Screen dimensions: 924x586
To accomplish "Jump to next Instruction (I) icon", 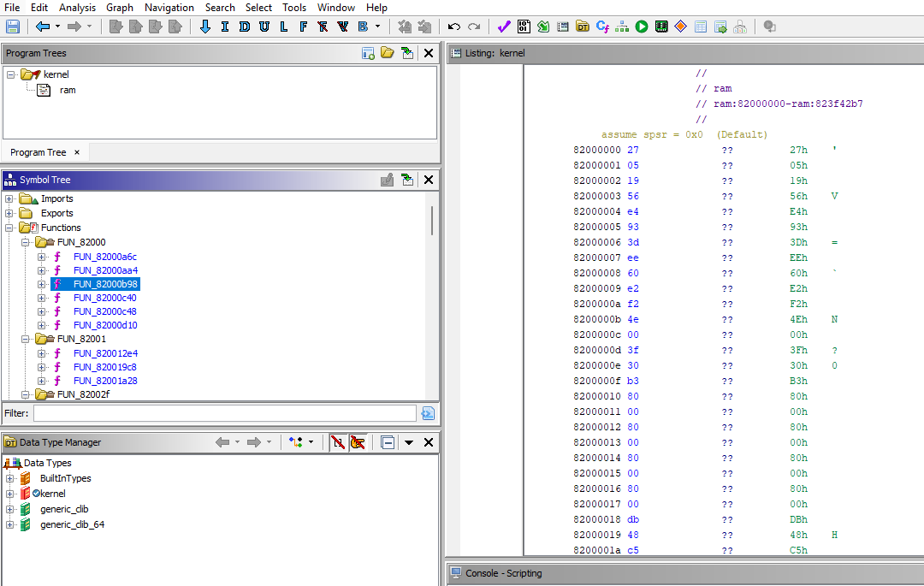I will 224,27.
